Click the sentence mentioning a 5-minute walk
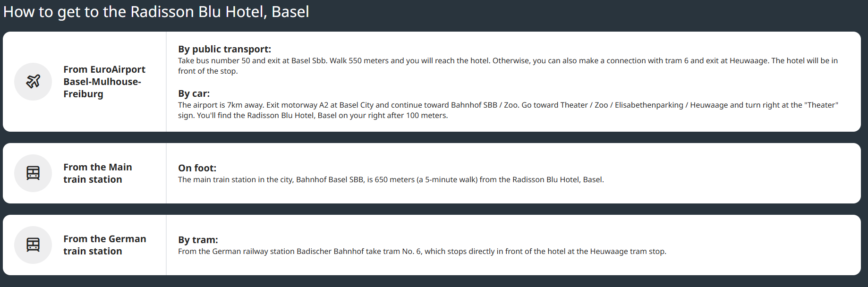The image size is (868, 287). [391, 180]
